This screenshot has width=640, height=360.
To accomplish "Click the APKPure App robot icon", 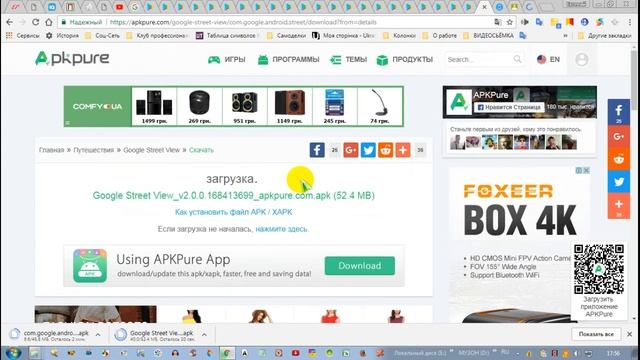I will pyautogui.click(x=90, y=266).
